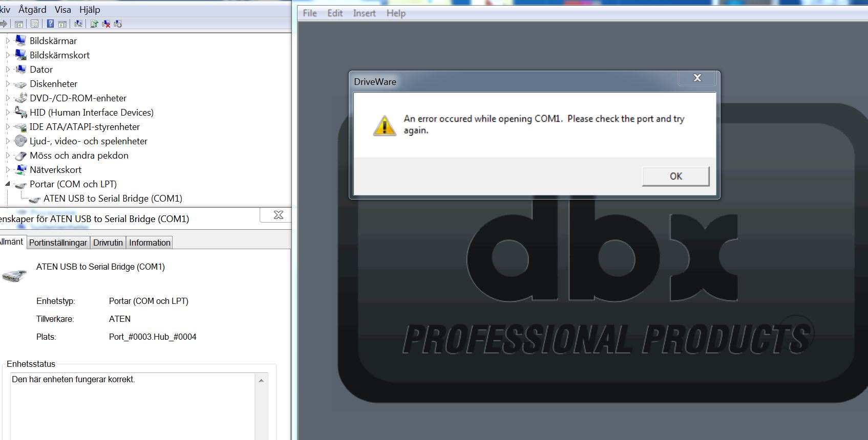This screenshot has width=868, height=440.
Task: Click the HID device category icon
Action: click(x=20, y=112)
